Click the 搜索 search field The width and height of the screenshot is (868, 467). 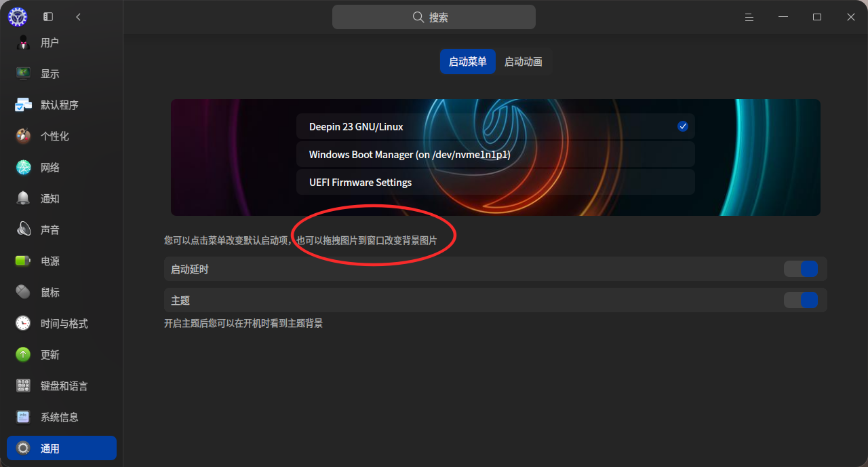click(x=434, y=17)
